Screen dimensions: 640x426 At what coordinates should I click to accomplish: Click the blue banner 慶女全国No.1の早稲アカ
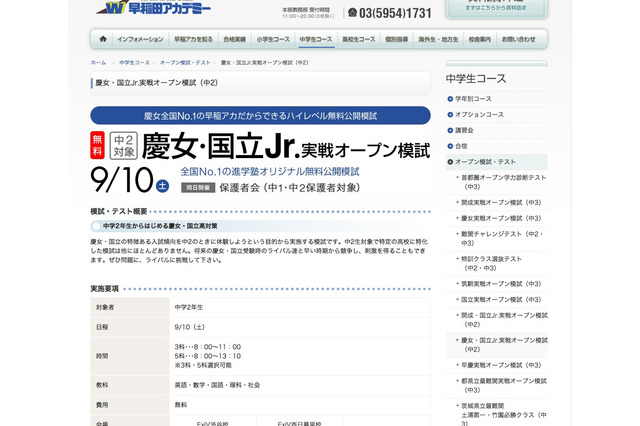click(260, 115)
